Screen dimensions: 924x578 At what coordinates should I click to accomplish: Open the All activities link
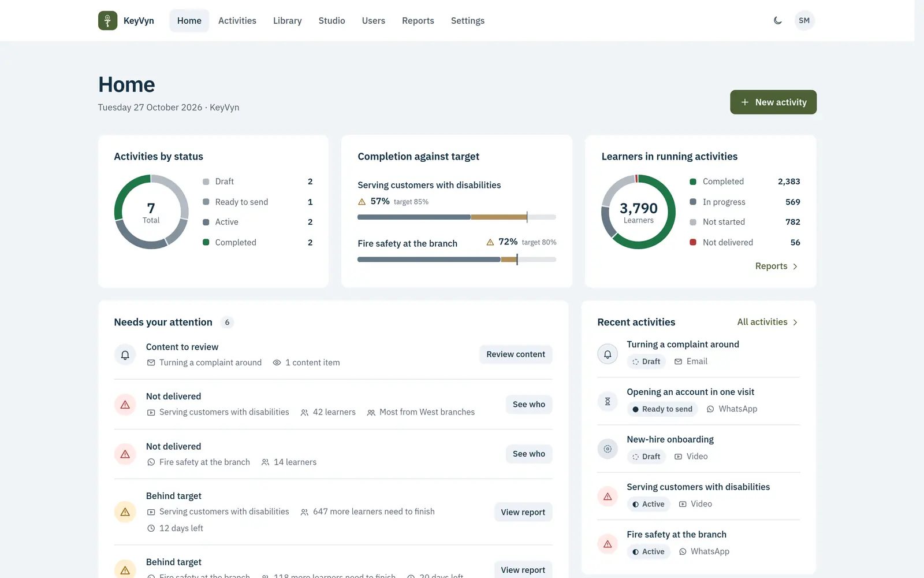click(767, 322)
